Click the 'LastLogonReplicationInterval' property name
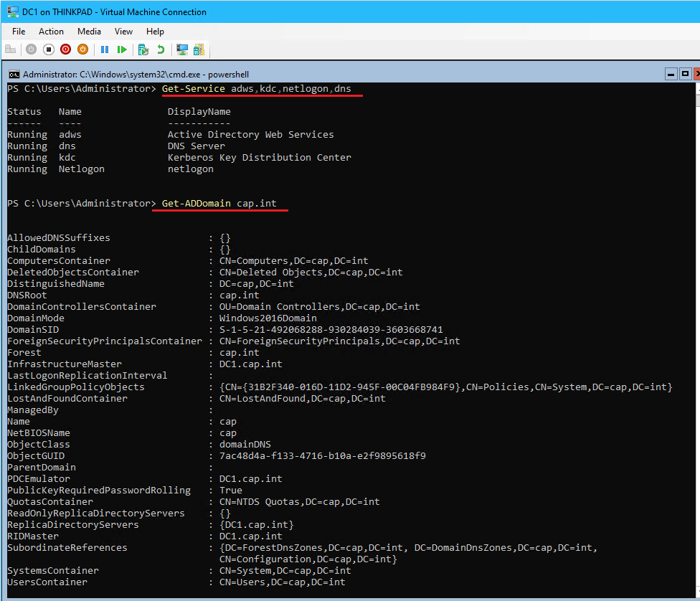Screen dimensions: 700x601 (x=87, y=376)
